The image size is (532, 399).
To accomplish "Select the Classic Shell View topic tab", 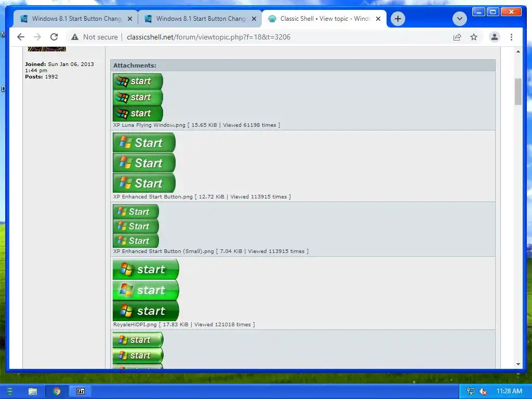I will 324,19.
